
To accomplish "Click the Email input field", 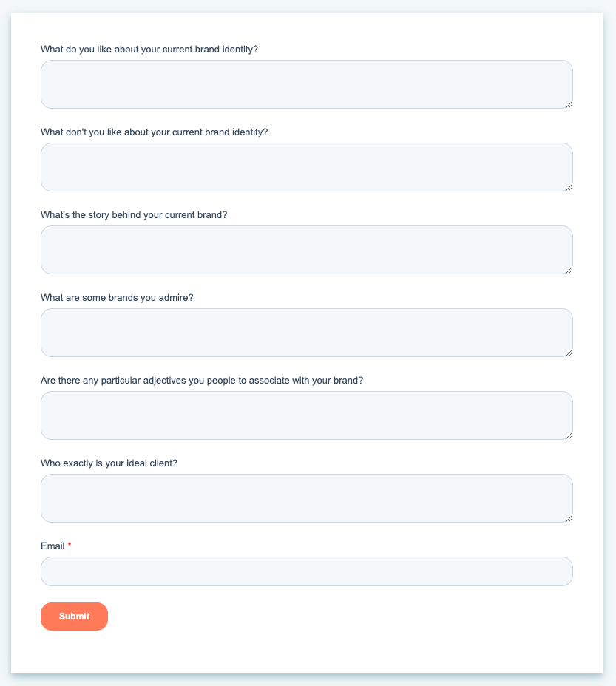I will [306, 571].
